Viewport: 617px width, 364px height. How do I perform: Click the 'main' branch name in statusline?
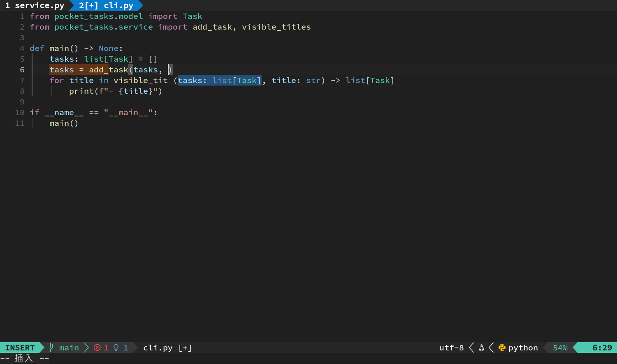[x=69, y=348]
